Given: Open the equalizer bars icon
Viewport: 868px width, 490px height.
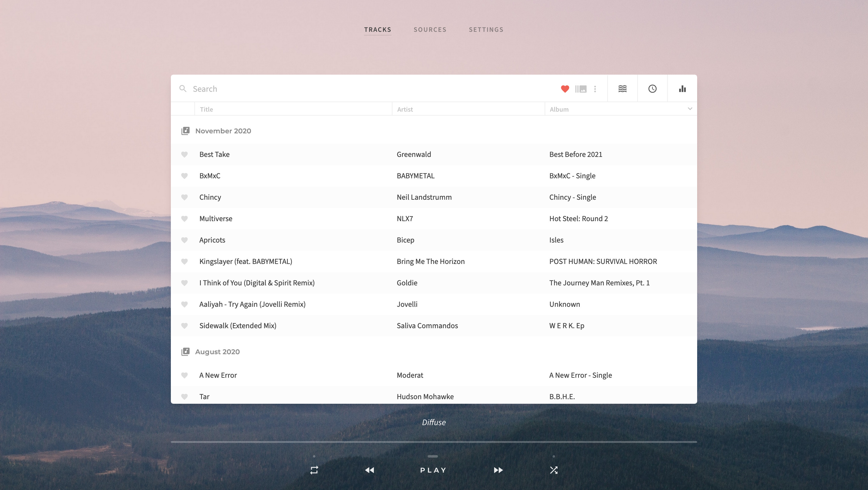Looking at the screenshot, I should click(682, 89).
